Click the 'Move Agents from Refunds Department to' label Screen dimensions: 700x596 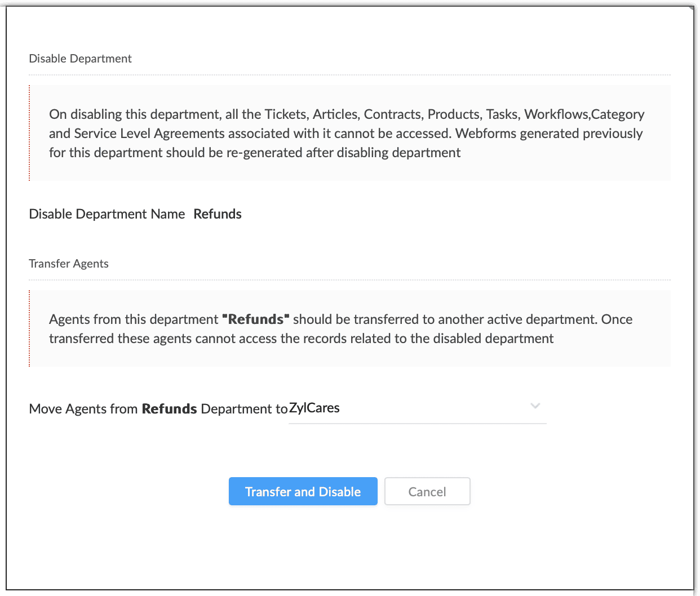click(158, 409)
